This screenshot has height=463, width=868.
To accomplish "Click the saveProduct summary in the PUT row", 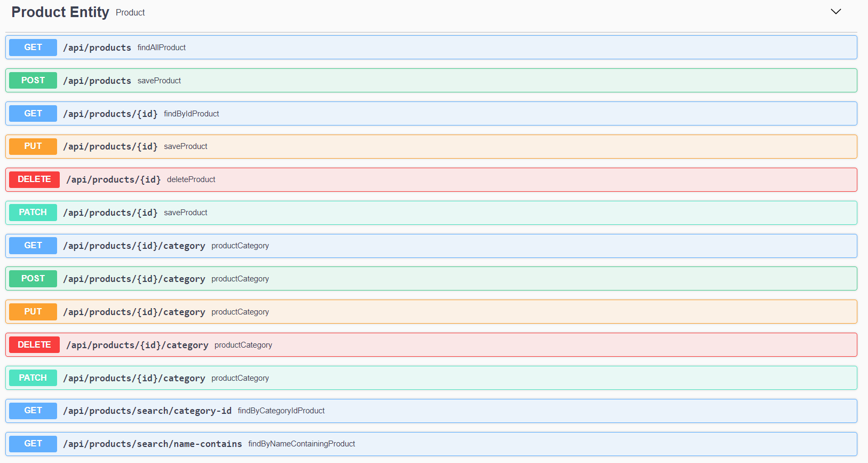I will tap(186, 146).
